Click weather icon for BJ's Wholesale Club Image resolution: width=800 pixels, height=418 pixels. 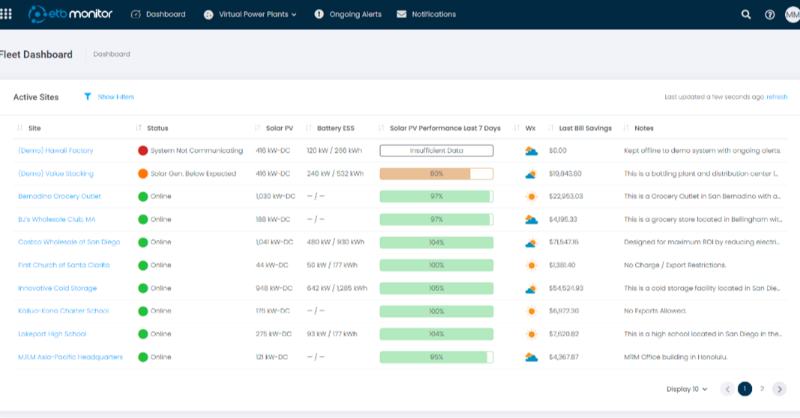pyautogui.click(x=531, y=219)
